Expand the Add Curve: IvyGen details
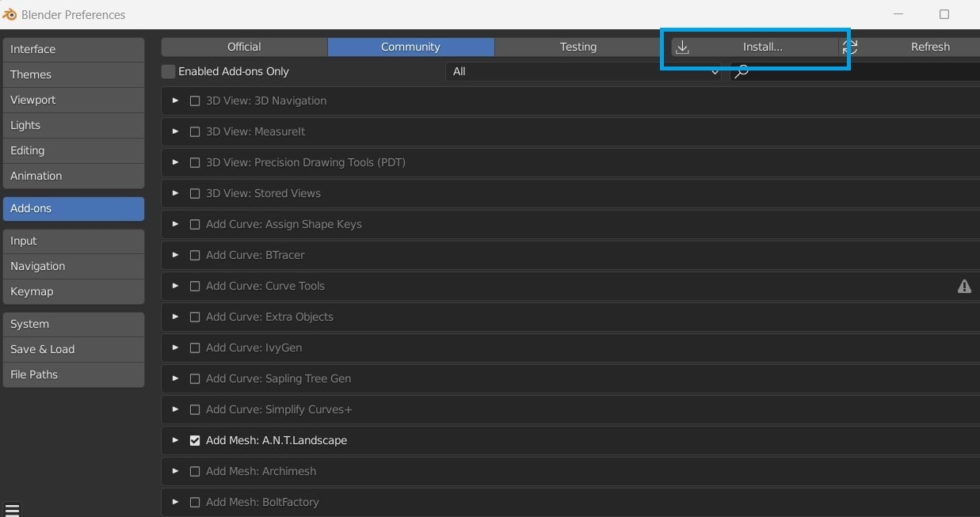Screen dimensions: 980x517 pyautogui.click(x=176, y=348)
